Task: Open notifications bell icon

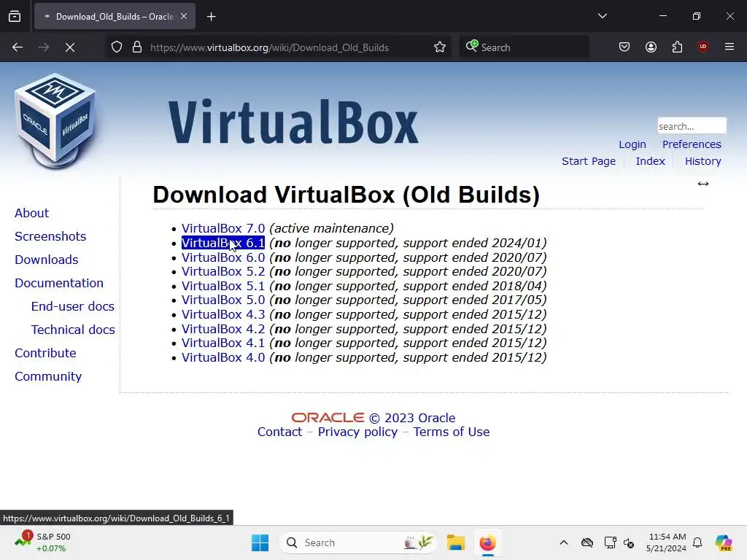Action: tap(697, 542)
